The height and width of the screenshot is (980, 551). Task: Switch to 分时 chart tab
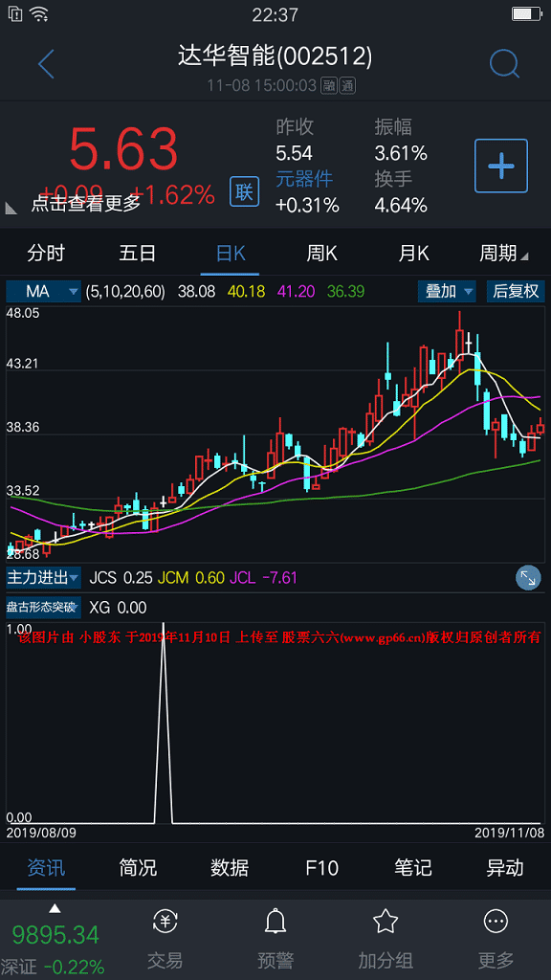coord(46,253)
